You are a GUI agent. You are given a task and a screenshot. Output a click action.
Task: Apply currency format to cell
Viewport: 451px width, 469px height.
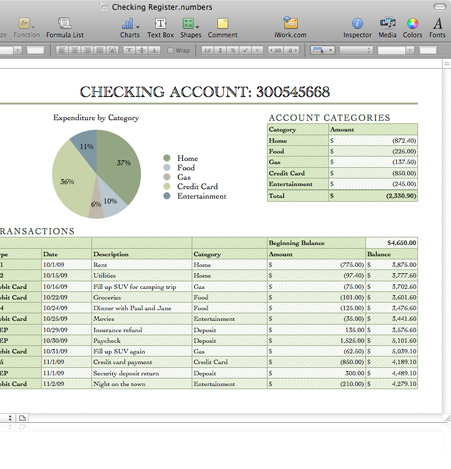220,50
